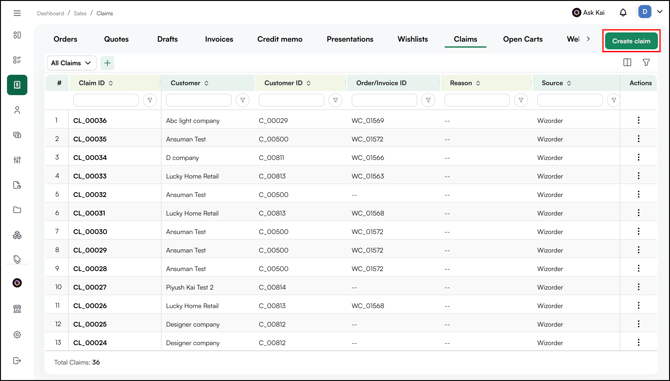Viewport: 670px width, 381px height.
Task: Click the green plus add view button
Action: [x=107, y=63]
